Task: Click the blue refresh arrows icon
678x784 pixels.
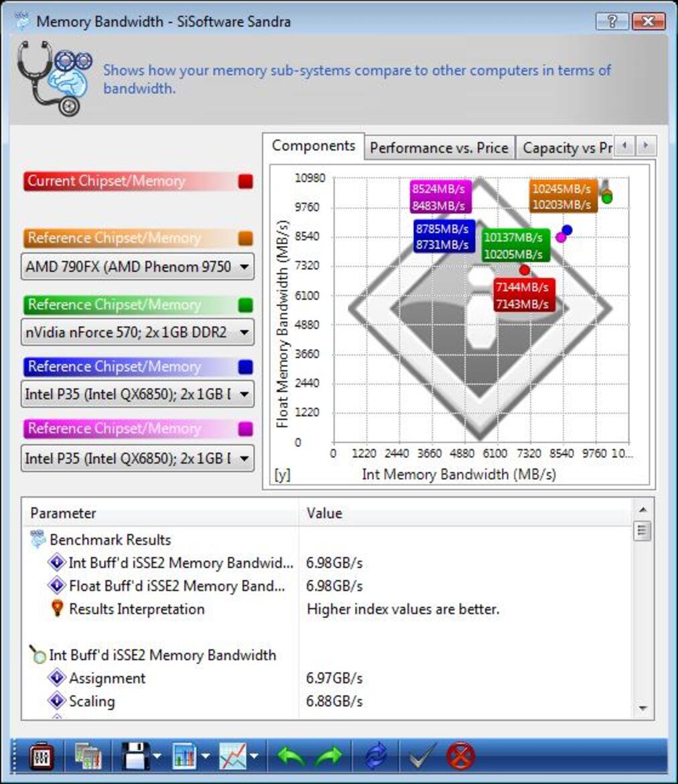Action: [x=375, y=756]
